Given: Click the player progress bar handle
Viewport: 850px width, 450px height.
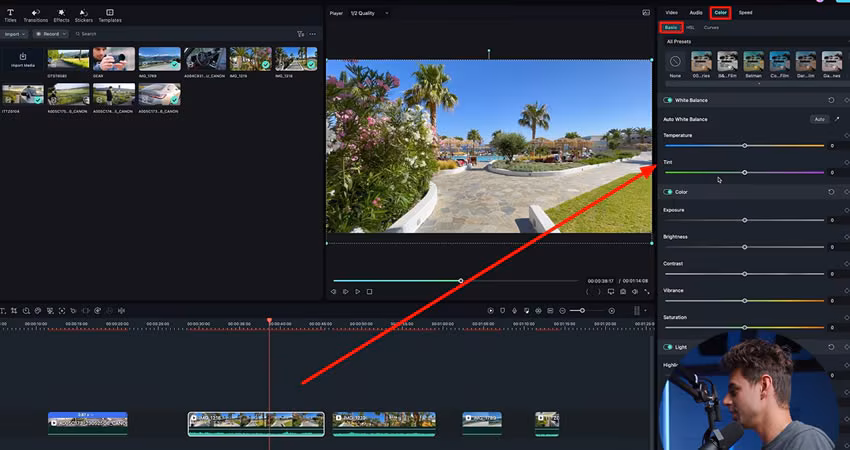Looking at the screenshot, I should 461,281.
